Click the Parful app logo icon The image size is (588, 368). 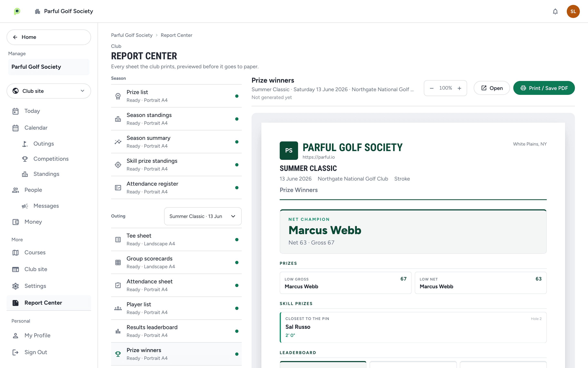17,11
